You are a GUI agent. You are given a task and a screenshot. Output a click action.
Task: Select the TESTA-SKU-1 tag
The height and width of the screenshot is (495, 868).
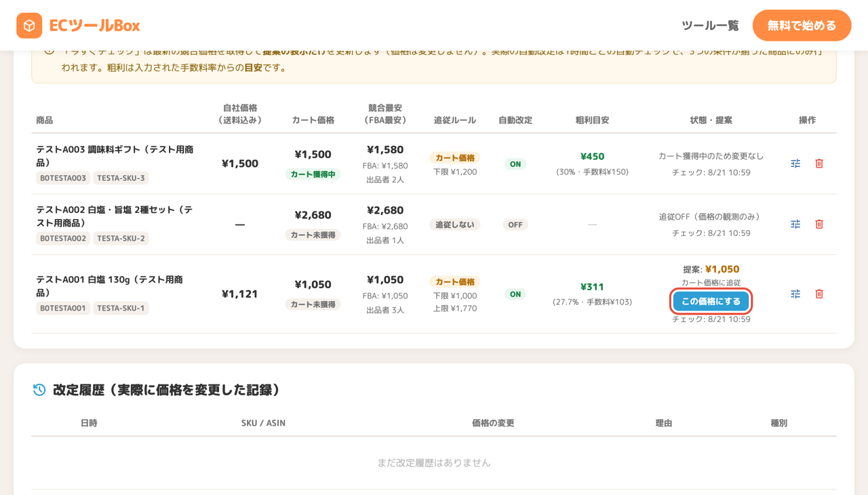click(121, 308)
